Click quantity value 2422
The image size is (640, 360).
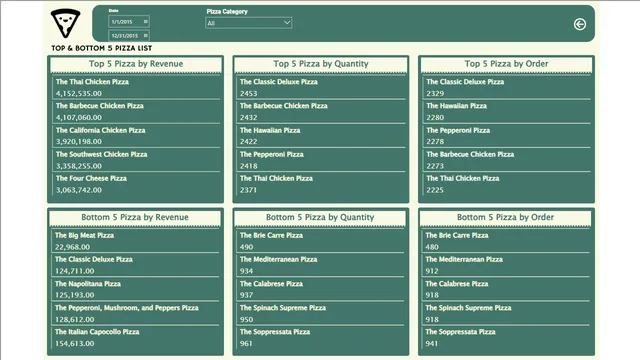pyautogui.click(x=249, y=142)
